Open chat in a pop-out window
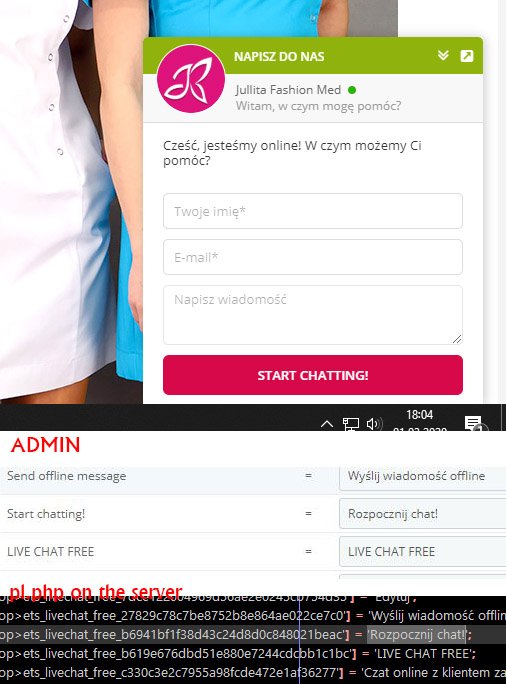506x684 pixels. 467,56
